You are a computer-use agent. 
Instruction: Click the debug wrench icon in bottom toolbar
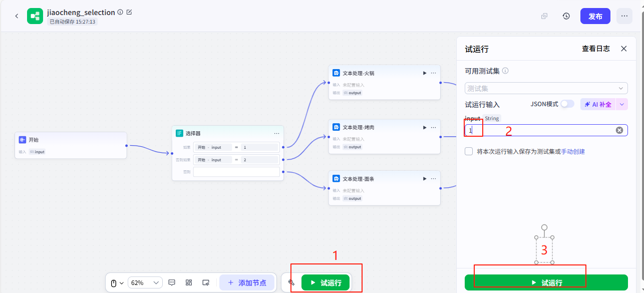(x=291, y=282)
